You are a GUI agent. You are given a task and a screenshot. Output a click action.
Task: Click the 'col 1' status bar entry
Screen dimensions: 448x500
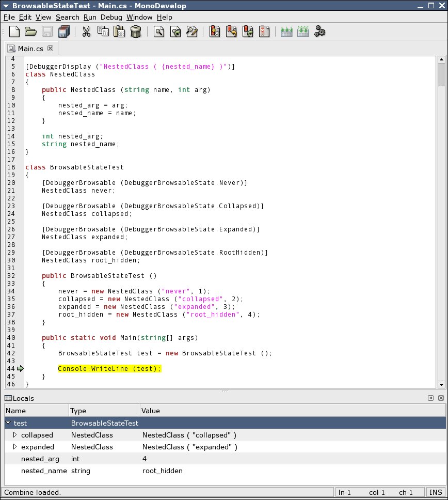coord(377,492)
